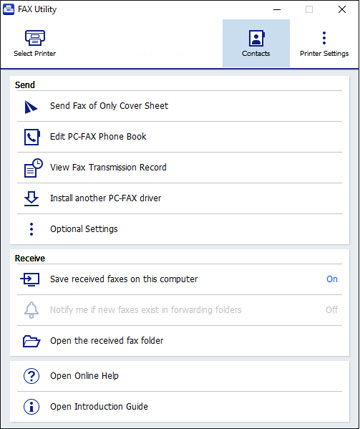Click the download arrow install driver icon
Viewport: 360px width, 429px height.
(31, 198)
